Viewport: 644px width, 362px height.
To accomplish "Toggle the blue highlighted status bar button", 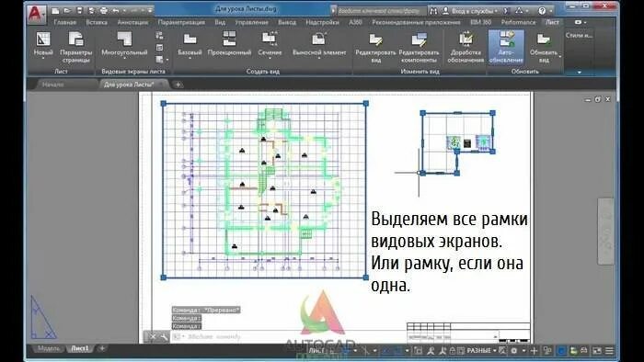I will point(561,351).
